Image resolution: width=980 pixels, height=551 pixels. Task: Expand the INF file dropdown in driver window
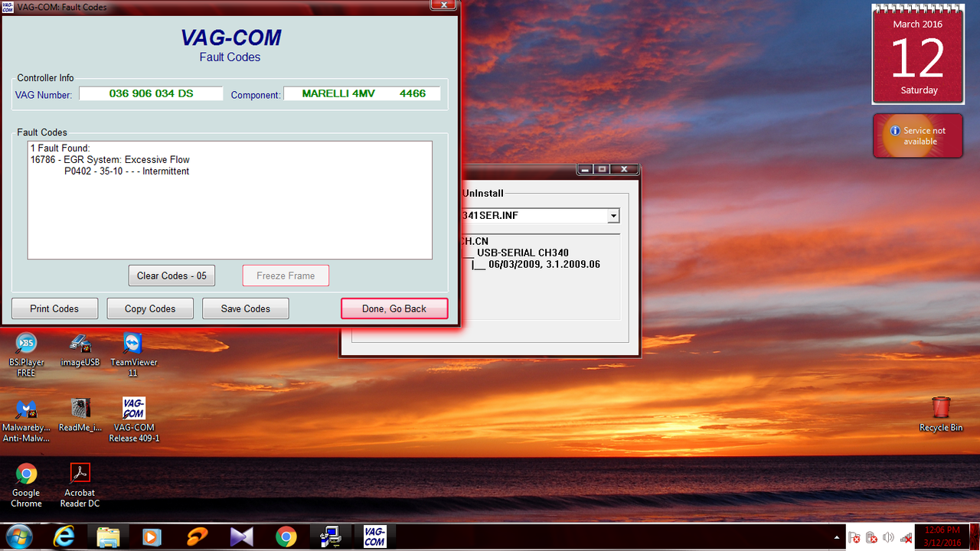612,216
